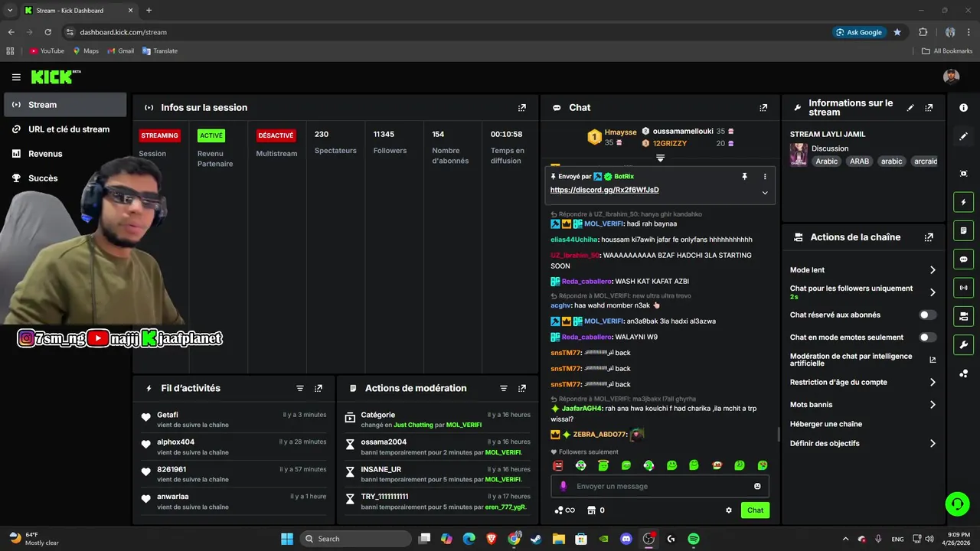Toggle the wrench icon in the right sidebar
The width and height of the screenshot is (980, 551).
point(964,344)
